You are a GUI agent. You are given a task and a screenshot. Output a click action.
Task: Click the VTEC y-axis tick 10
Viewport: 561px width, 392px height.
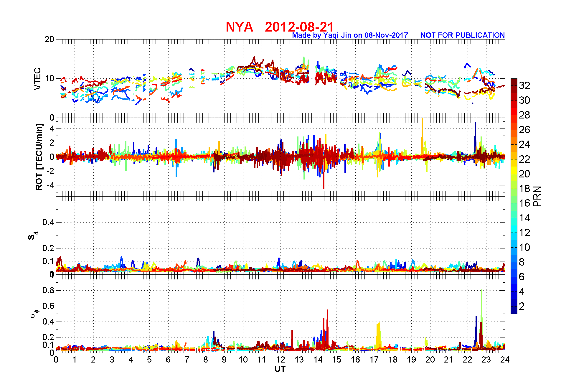pos(49,79)
